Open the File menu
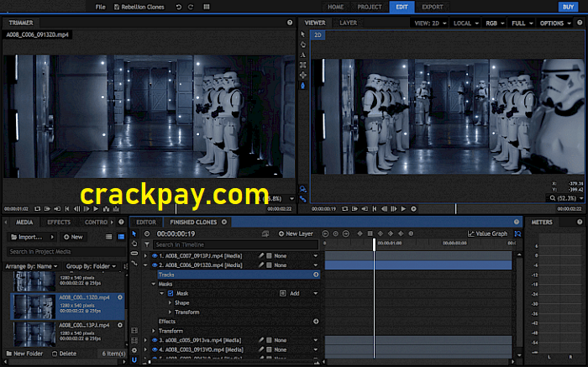 pos(100,7)
